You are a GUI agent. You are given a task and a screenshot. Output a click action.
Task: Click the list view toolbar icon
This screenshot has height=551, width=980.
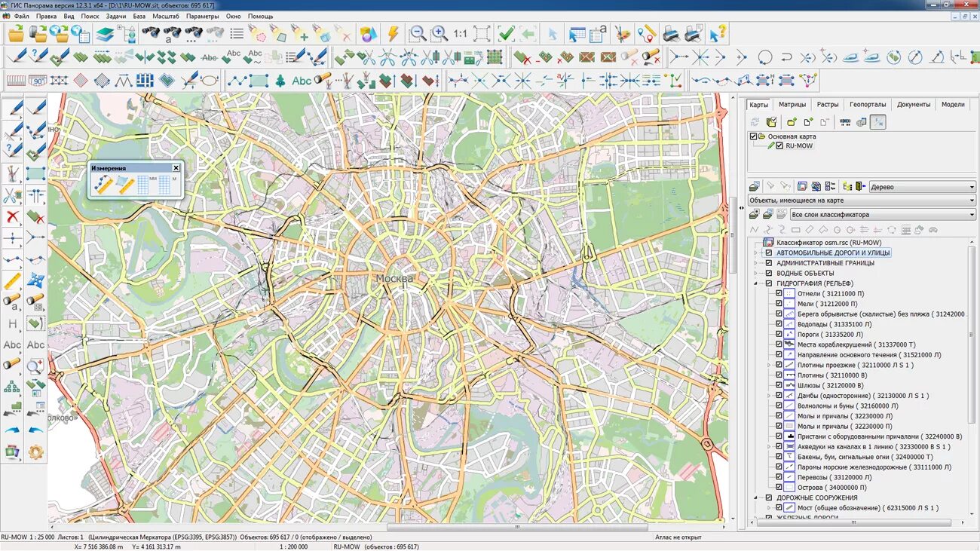pyautogui.click(x=237, y=33)
